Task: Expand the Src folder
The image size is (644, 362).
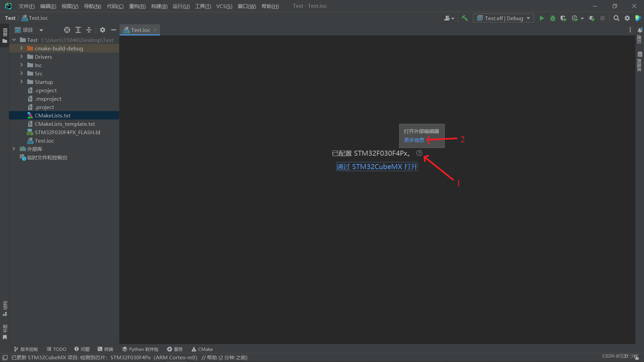Action: point(21,73)
